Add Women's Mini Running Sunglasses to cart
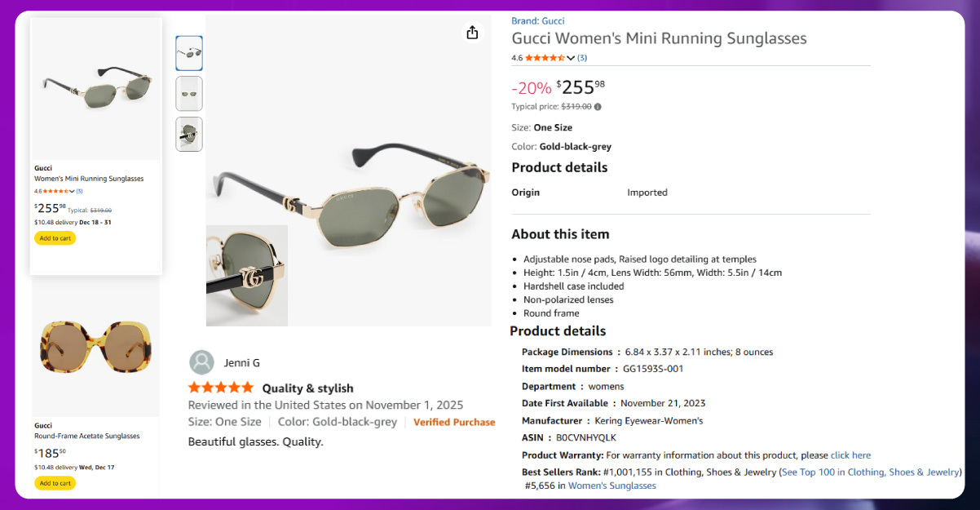980x510 pixels. click(x=55, y=238)
